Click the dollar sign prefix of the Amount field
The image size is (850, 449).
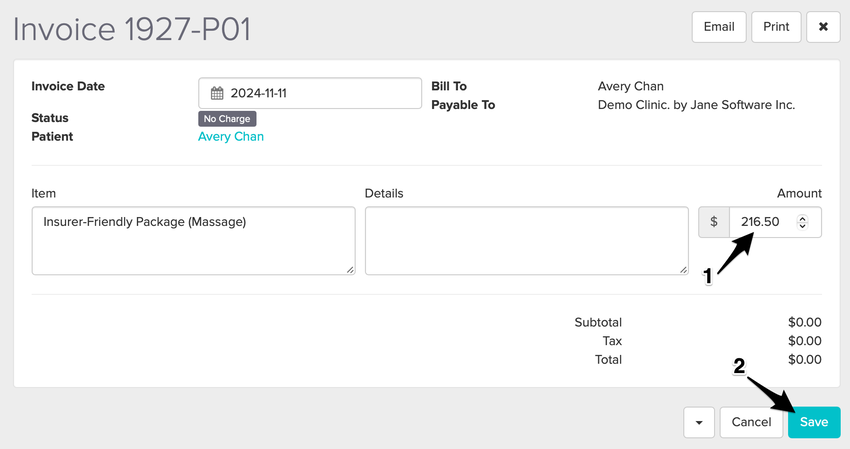coord(714,222)
